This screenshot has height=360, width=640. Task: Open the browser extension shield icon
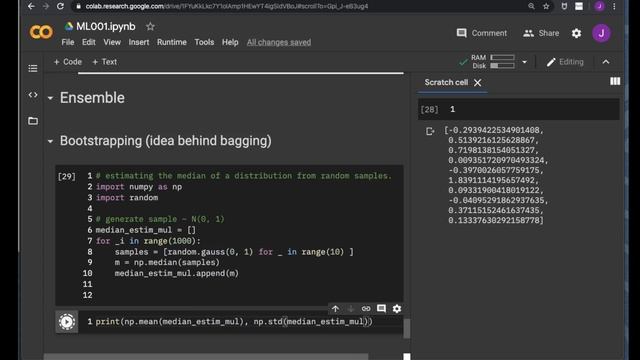(x=564, y=6)
